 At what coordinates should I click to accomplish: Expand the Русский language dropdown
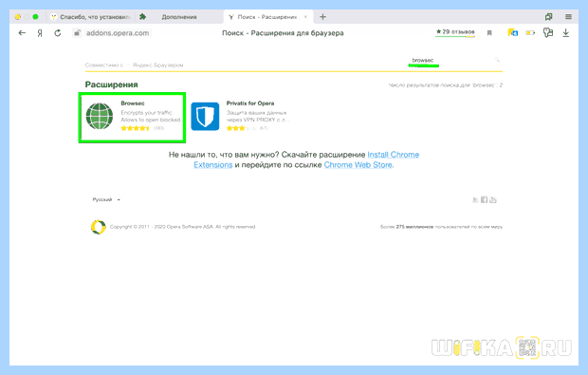click(x=106, y=199)
